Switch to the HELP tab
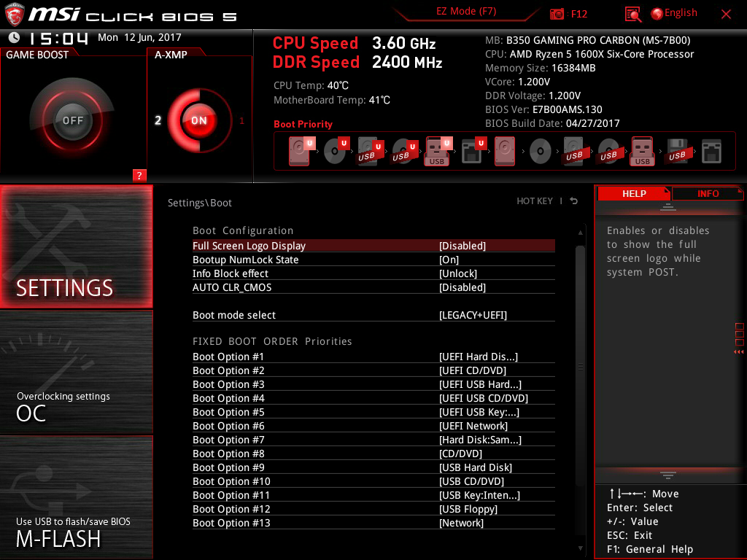Screen dimensions: 747x560 [634, 194]
